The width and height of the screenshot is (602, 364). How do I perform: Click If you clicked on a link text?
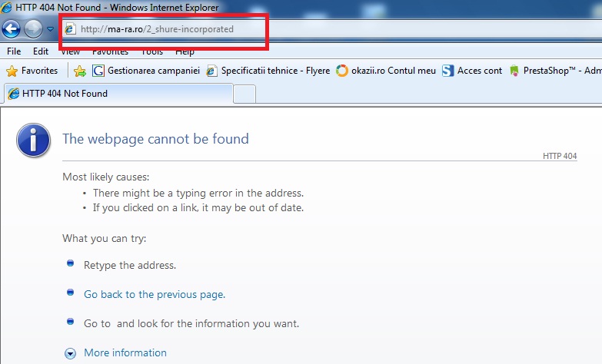point(198,207)
